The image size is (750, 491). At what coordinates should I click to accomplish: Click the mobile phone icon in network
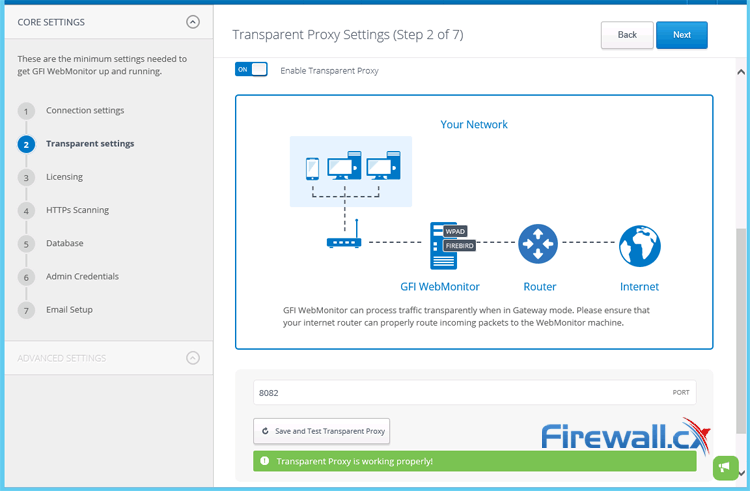[x=312, y=169]
